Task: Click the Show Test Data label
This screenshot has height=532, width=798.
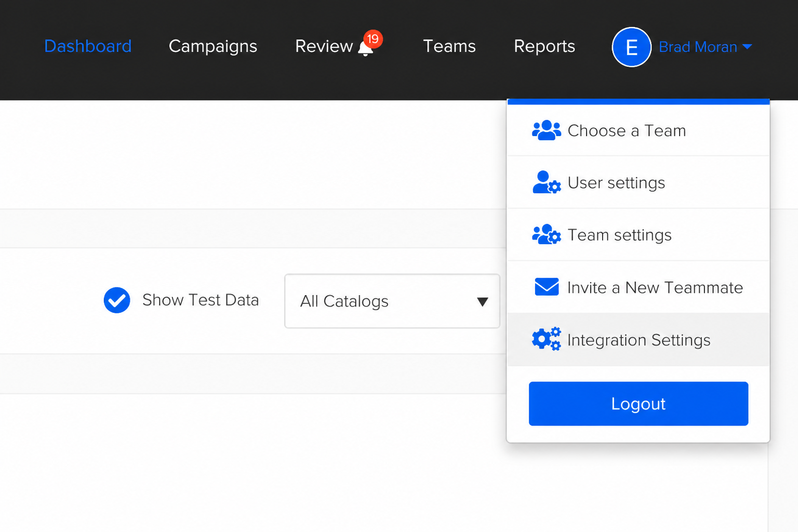Action: (201, 300)
